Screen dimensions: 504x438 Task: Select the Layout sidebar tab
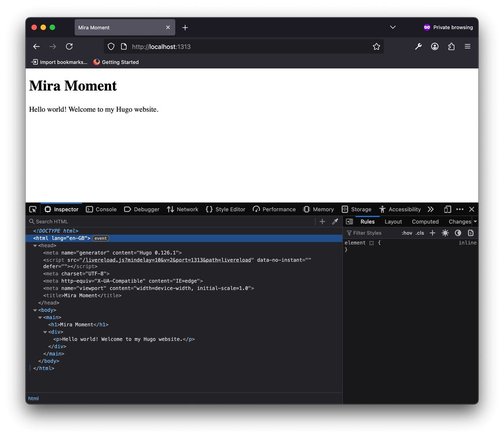[x=393, y=222]
